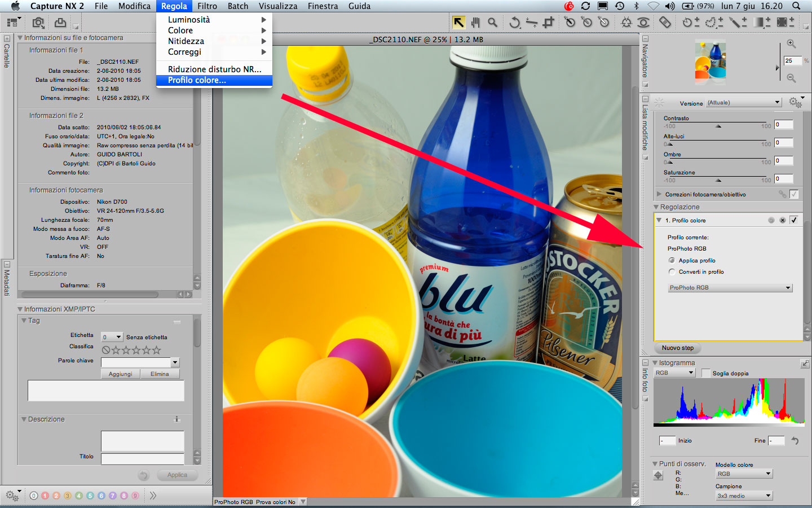The image size is (812, 508).
Task: Select the Hand pan tool
Action: [475, 23]
